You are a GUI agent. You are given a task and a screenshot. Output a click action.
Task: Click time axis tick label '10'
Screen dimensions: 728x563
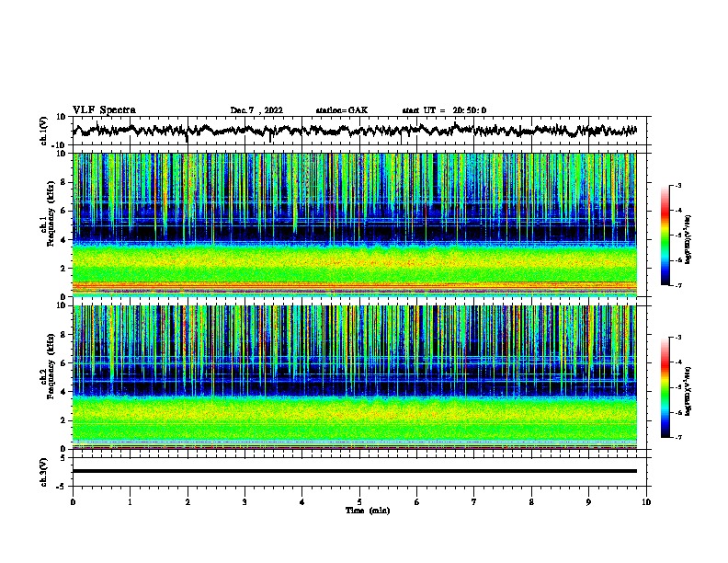pyautogui.click(x=646, y=501)
